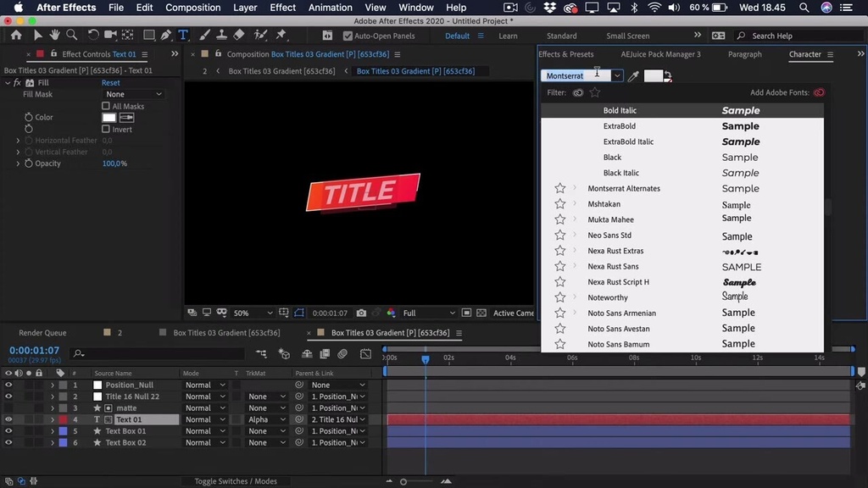868x488 pixels.
Task: Toggle Auto-Open Panels checkbox
Action: click(x=348, y=36)
